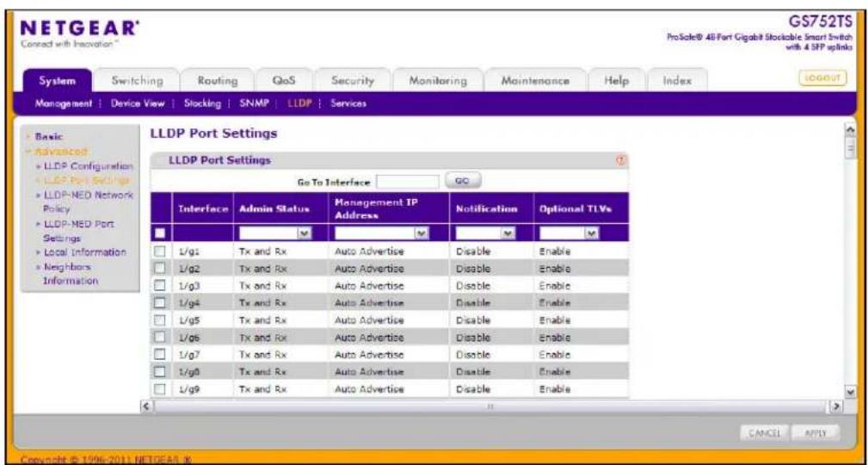Open the Stacking submenu
Image resolution: width=868 pixels, height=465 pixels.
202,103
